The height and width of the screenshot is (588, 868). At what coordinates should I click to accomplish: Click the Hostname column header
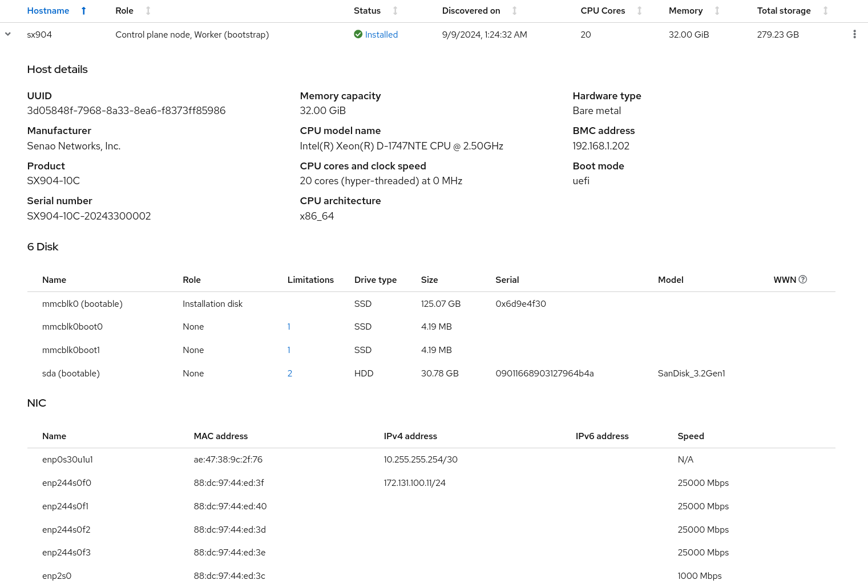pyautogui.click(x=48, y=11)
